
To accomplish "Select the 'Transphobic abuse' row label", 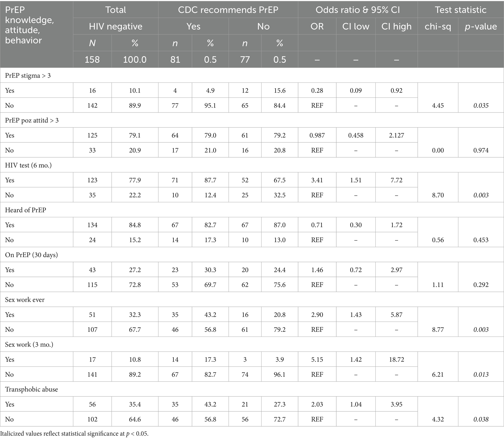I will click(x=31, y=389).
